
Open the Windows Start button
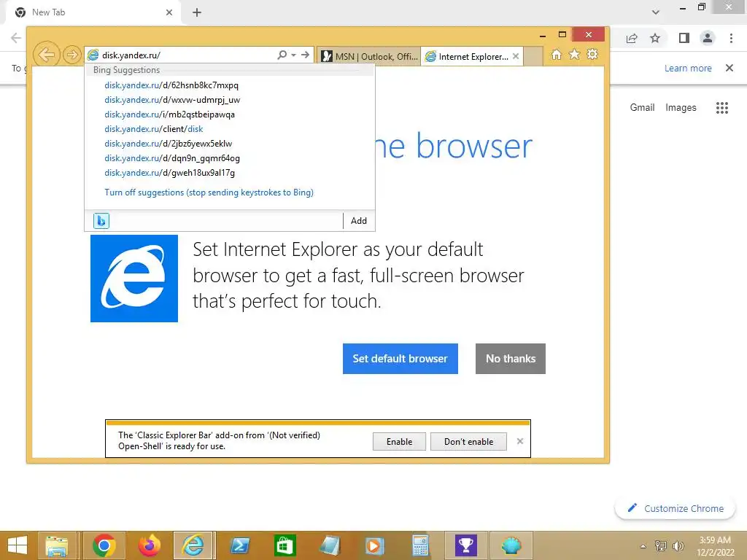pos(18,545)
